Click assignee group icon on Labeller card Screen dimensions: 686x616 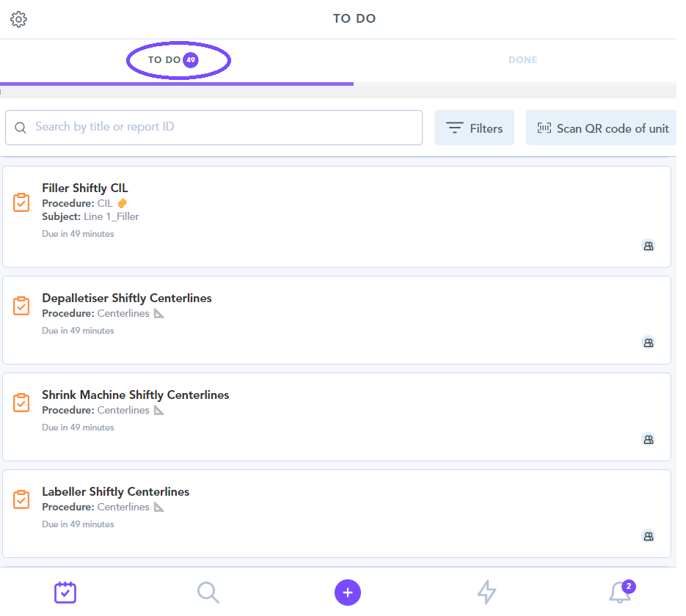648,536
